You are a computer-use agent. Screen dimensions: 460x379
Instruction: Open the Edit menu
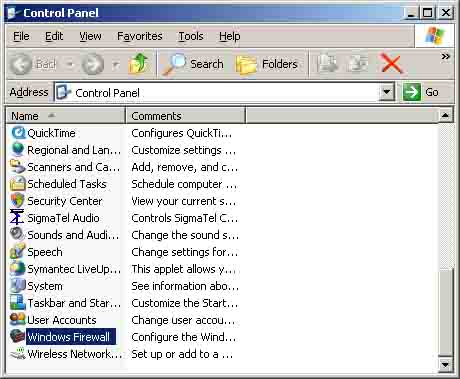(54, 36)
